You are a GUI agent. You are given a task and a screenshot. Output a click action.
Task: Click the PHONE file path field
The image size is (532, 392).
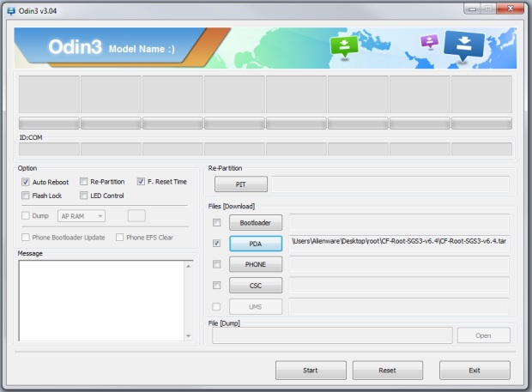[399, 264]
